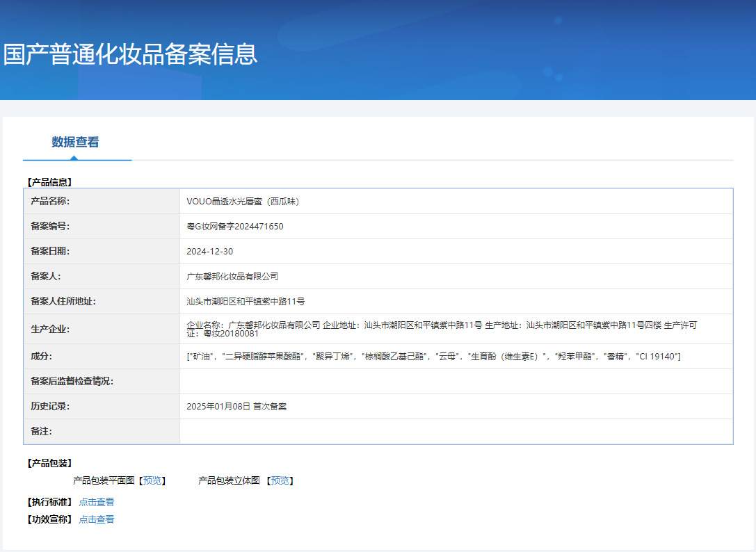
Task: Click product name value VOUO晶透水光唇蜜
Action: (x=243, y=202)
